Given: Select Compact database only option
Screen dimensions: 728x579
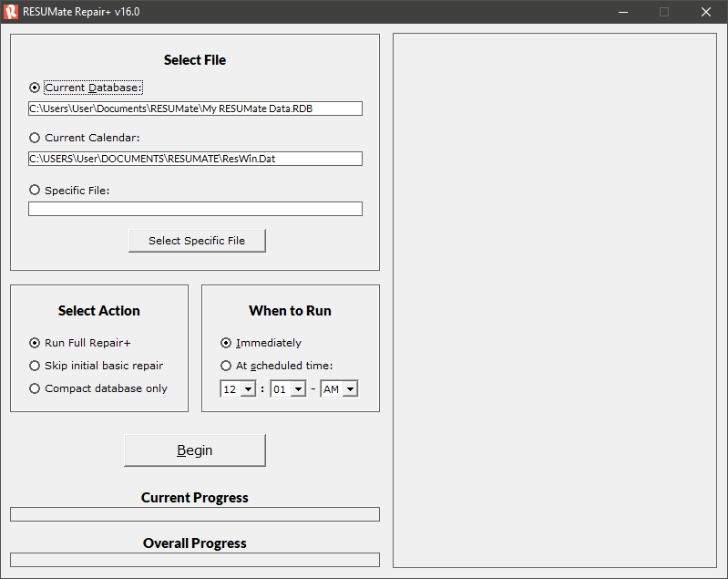Looking at the screenshot, I should [x=35, y=388].
